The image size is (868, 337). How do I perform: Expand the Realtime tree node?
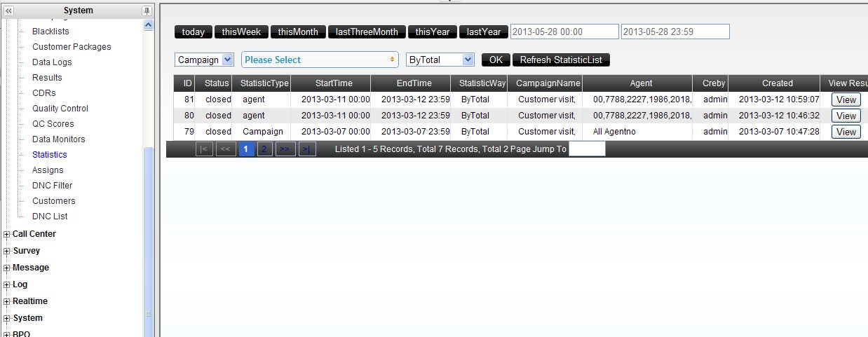pos(7,302)
